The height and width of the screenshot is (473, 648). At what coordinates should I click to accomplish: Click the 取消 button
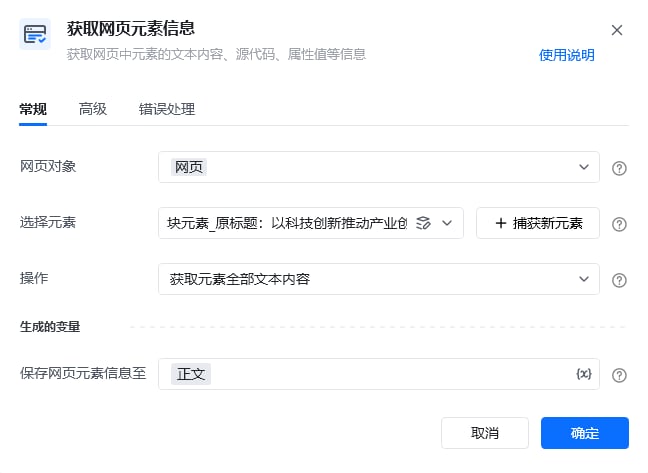(485, 433)
